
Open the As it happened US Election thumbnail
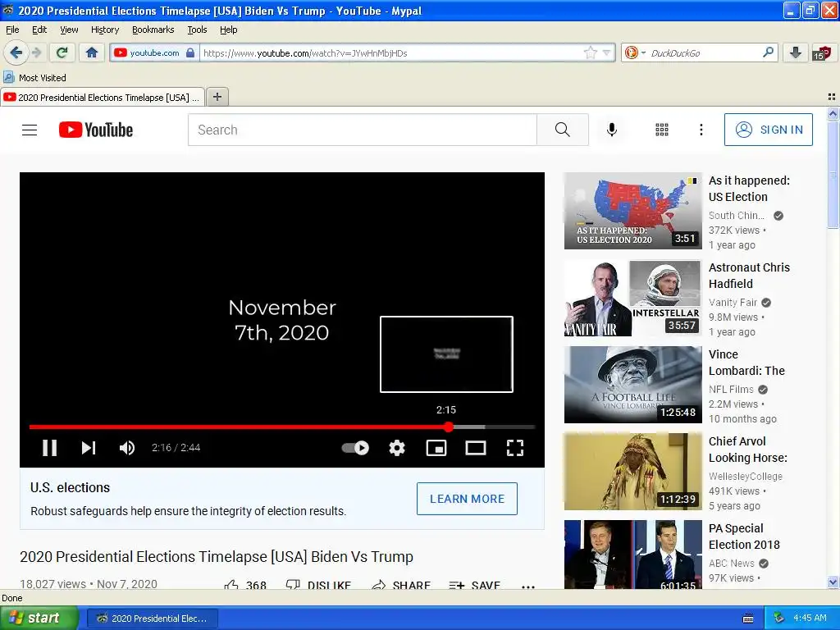[x=632, y=211]
